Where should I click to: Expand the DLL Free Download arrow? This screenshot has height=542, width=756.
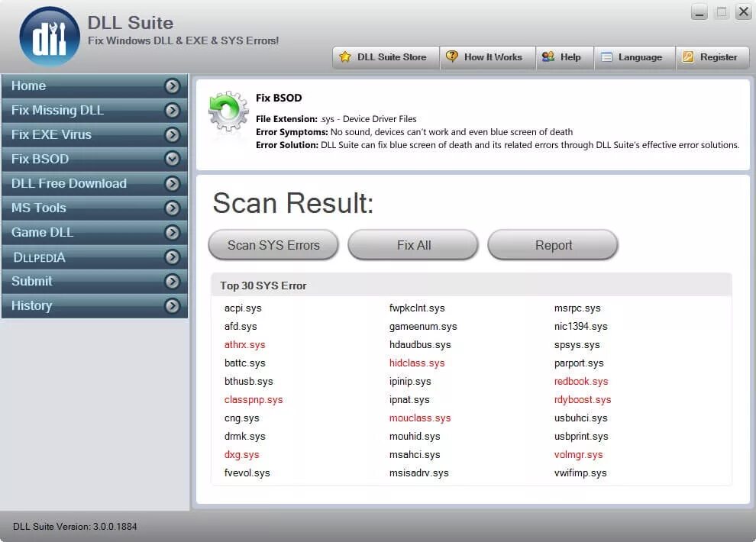click(x=172, y=183)
